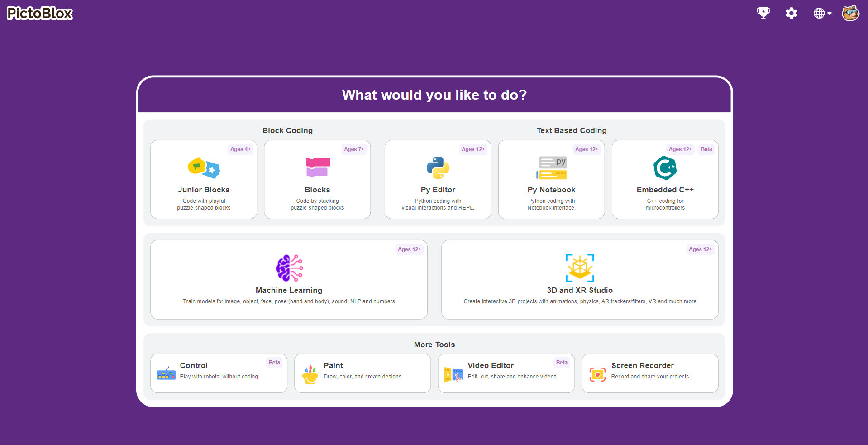Viewport: 868px width, 445px height.
Task: Click the Junior Blocks puzzle icon
Action: pyautogui.click(x=204, y=168)
